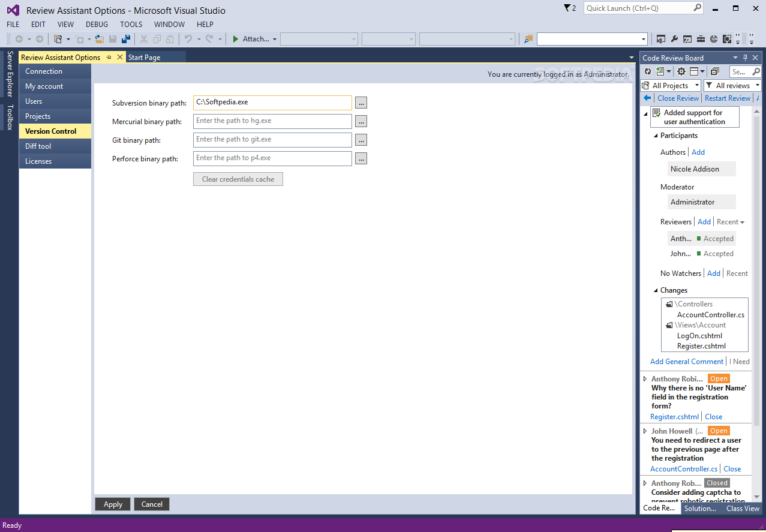
Task: Click the Restart Review link
Action: point(728,98)
